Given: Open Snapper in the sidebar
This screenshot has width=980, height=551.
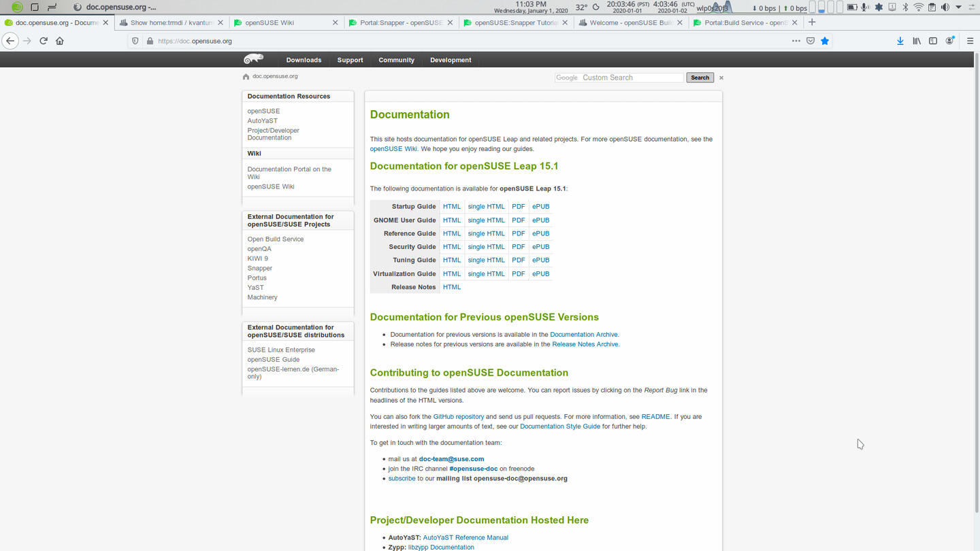Looking at the screenshot, I should (x=260, y=268).
